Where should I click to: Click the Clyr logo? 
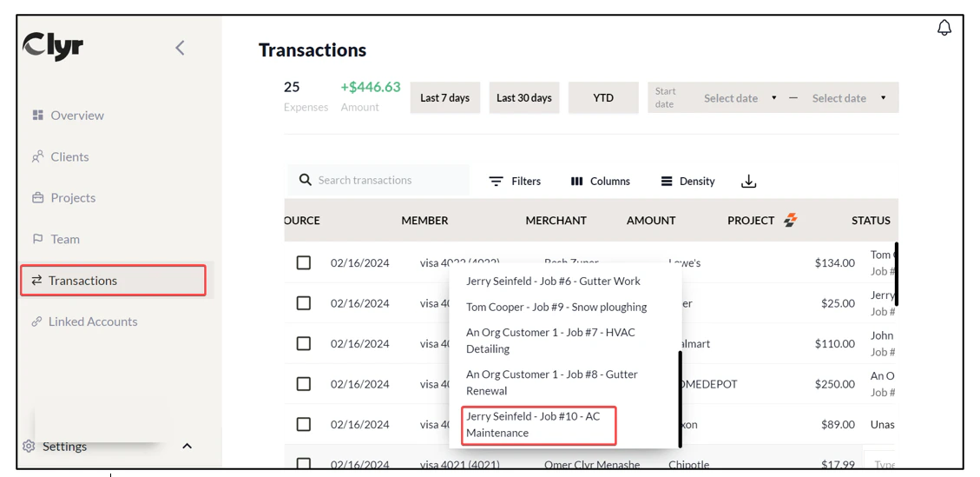click(x=53, y=46)
